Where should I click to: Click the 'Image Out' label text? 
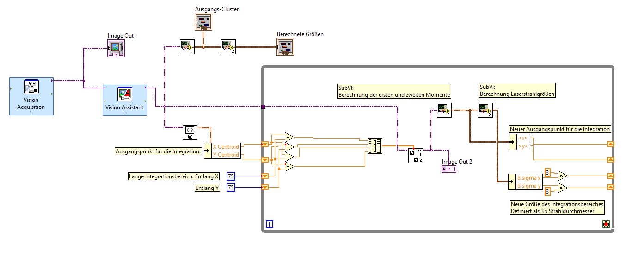121,36
